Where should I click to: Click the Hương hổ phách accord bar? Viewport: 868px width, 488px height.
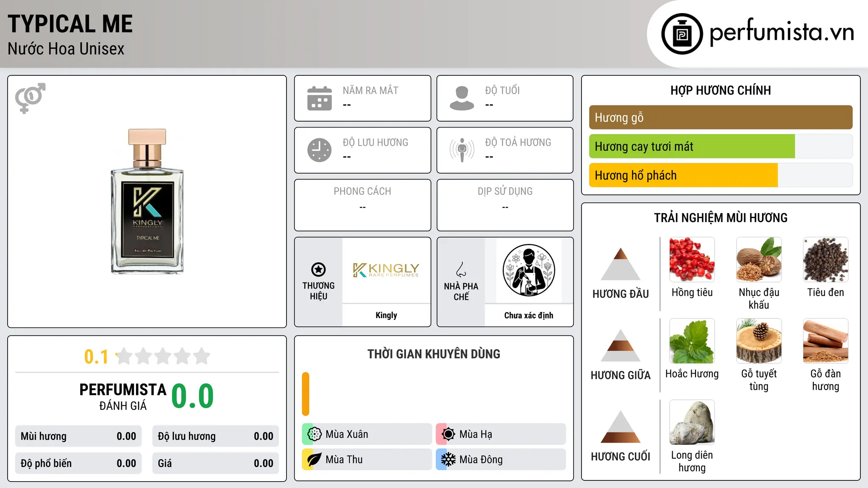[721, 175]
